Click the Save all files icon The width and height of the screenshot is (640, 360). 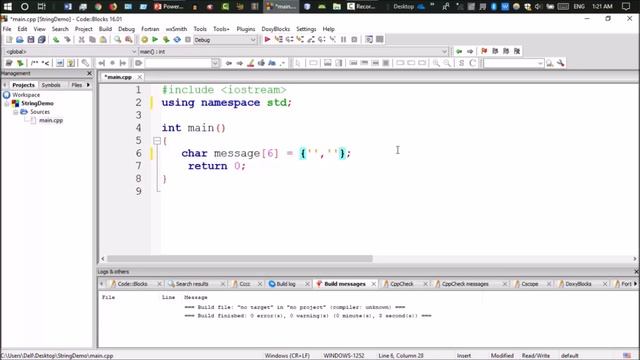[x=42, y=40]
